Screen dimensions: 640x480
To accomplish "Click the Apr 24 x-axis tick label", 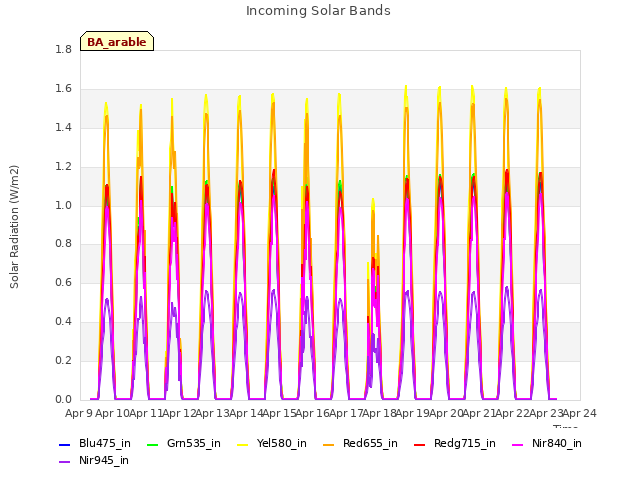I will pos(580,413).
